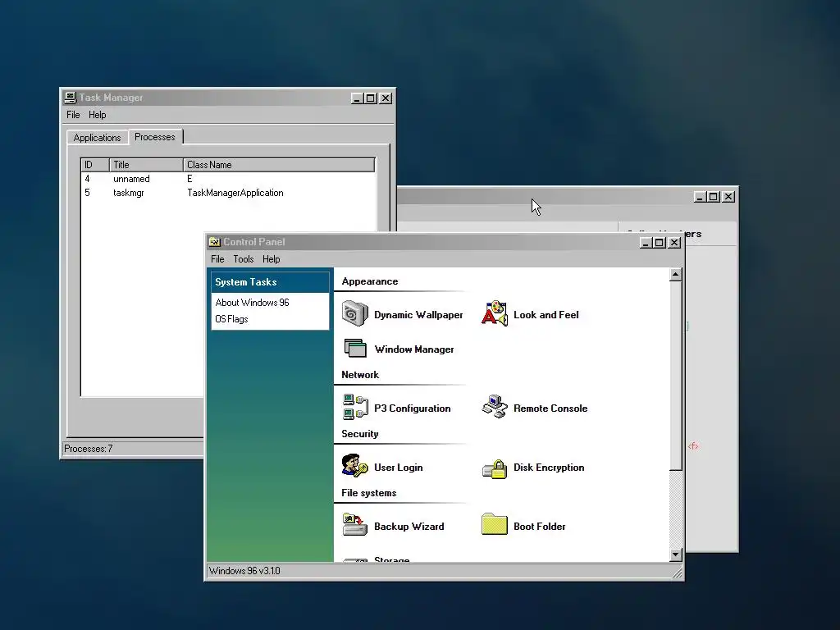Sort by the Title column header
Screen dimensions: 840x630
[146, 164]
